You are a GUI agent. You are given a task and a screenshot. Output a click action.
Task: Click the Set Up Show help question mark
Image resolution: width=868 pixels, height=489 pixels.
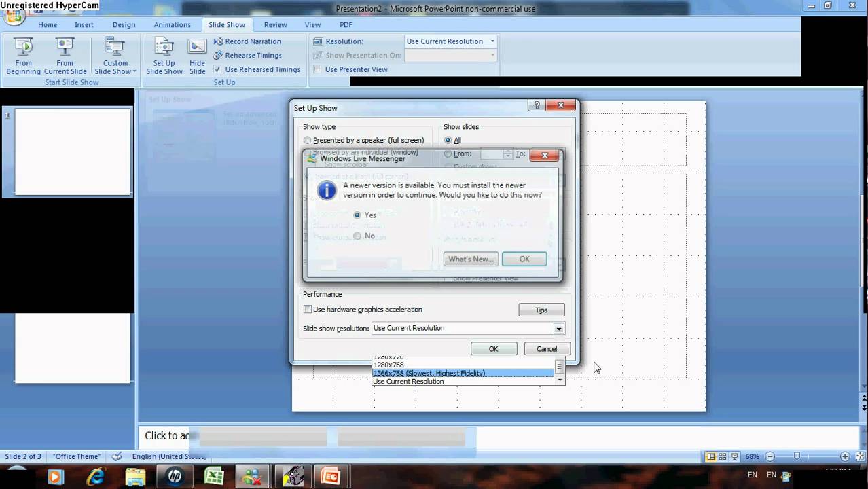[537, 105]
